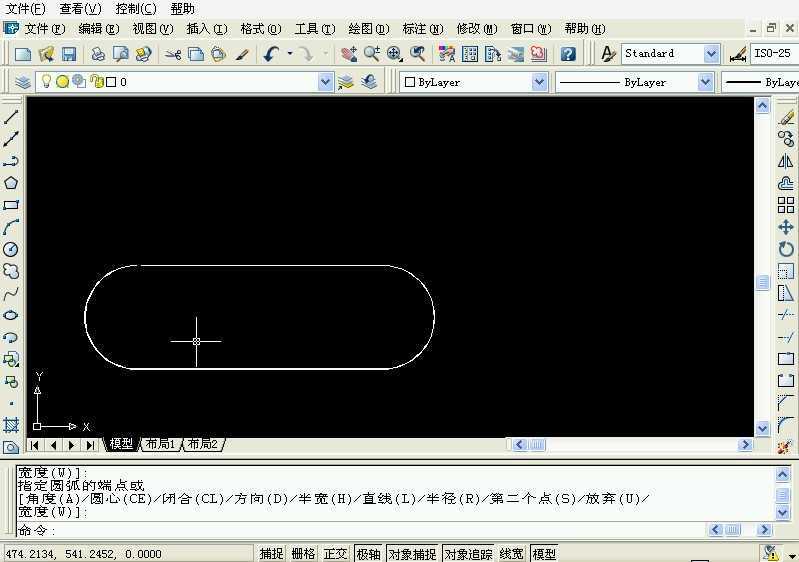Click the Undo arrow icon
Image resolution: width=799 pixels, height=562 pixels.
coord(272,54)
